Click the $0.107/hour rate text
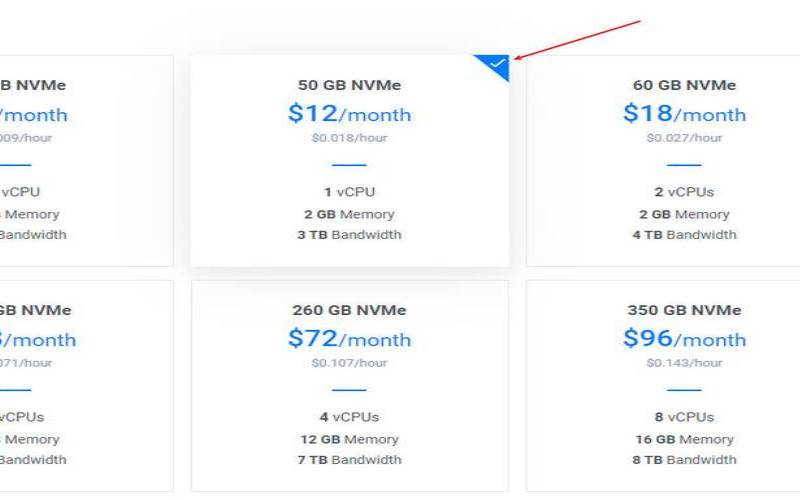The height and width of the screenshot is (500, 800). click(x=349, y=363)
